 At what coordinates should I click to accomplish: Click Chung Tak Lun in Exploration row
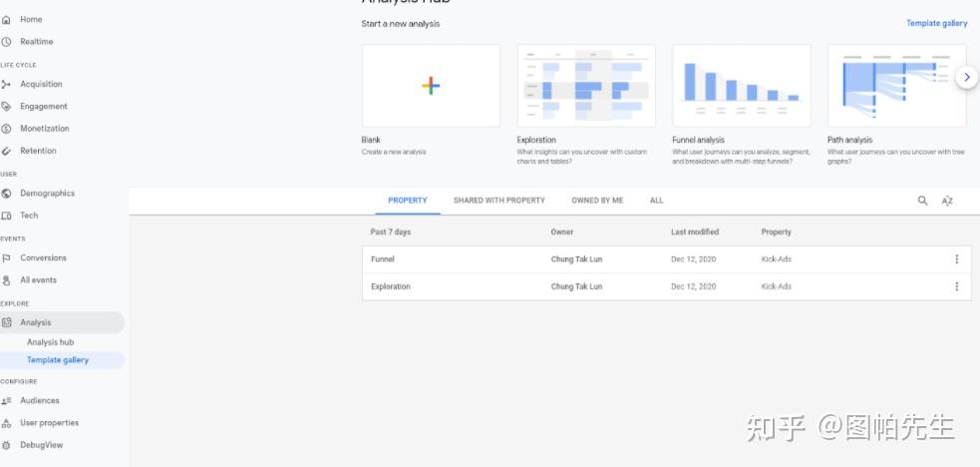(576, 286)
